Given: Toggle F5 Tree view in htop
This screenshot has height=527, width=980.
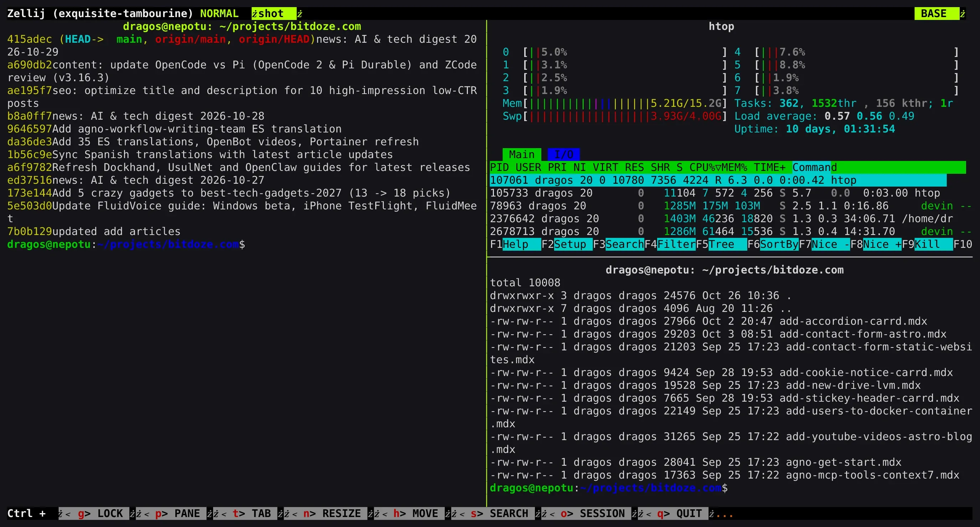Looking at the screenshot, I should point(721,244).
